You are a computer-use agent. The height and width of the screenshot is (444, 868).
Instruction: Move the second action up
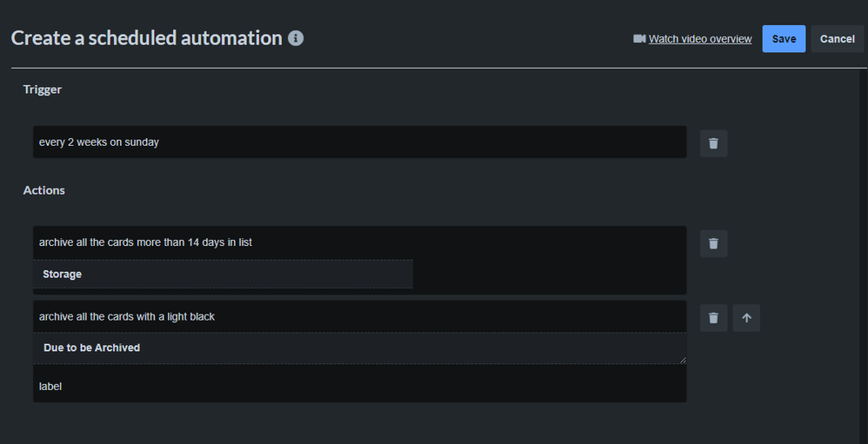pos(746,318)
